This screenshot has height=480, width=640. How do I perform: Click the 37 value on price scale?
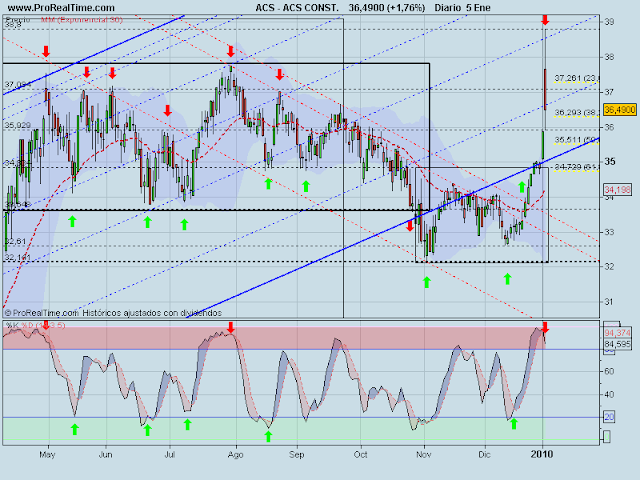click(x=609, y=92)
